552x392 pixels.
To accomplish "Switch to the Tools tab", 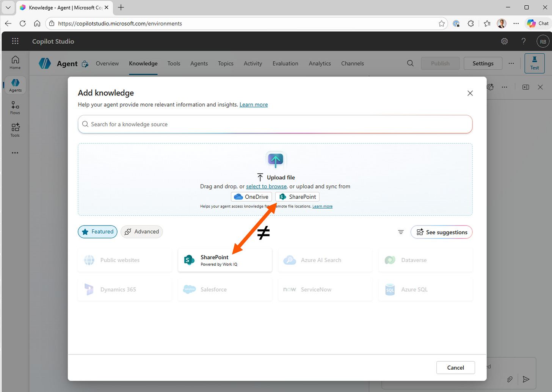I will (174, 63).
